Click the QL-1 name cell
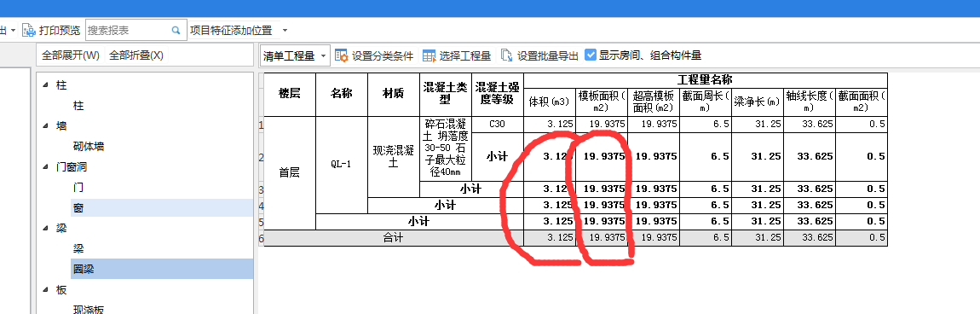The image size is (980, 314). tap(341, 166)
